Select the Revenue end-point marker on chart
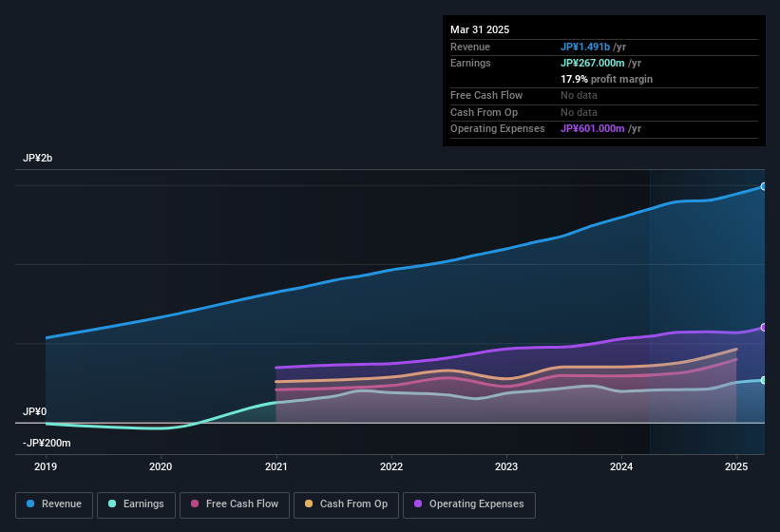Screen dimensions: 780x532 point(764,186)
